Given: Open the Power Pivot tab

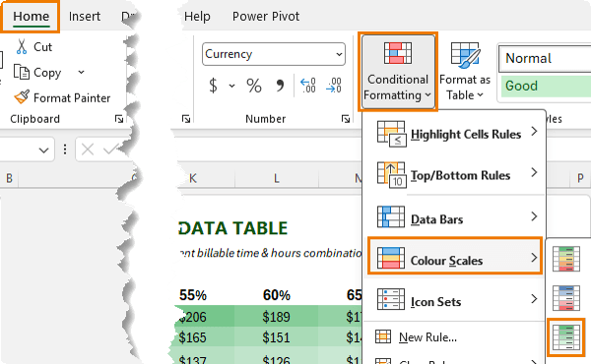Looking at the screenshot, I should [266, 16].
